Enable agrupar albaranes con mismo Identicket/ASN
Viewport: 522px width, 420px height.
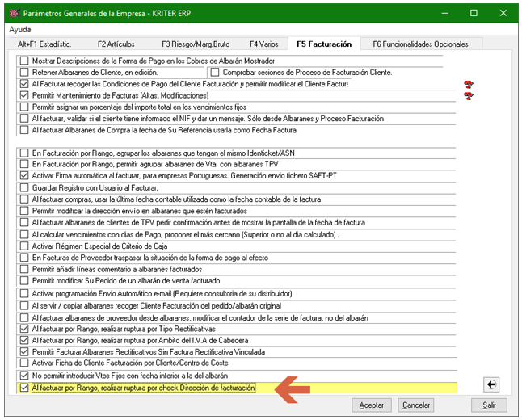coord(24,153)
